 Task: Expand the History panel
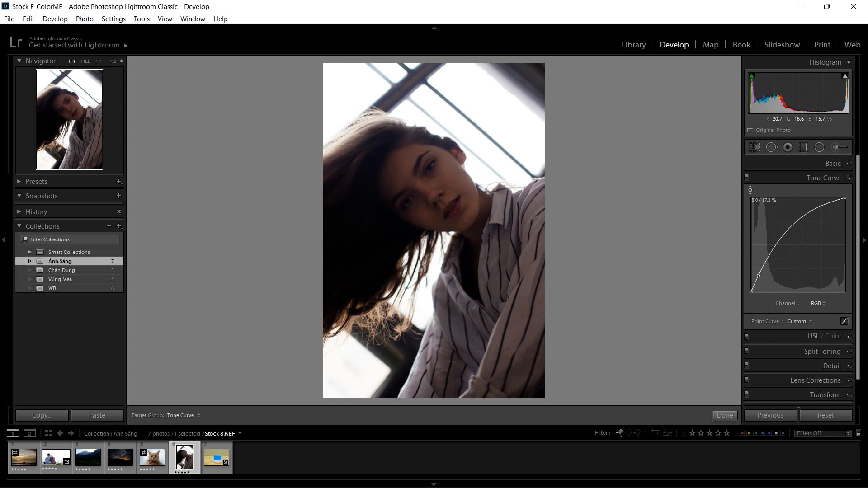19,211
